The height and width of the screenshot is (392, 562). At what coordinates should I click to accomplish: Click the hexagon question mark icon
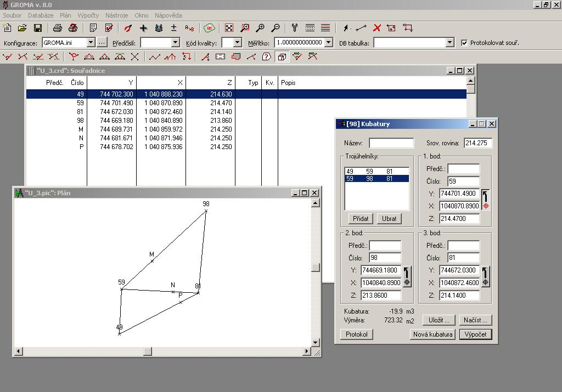[266, 56]
